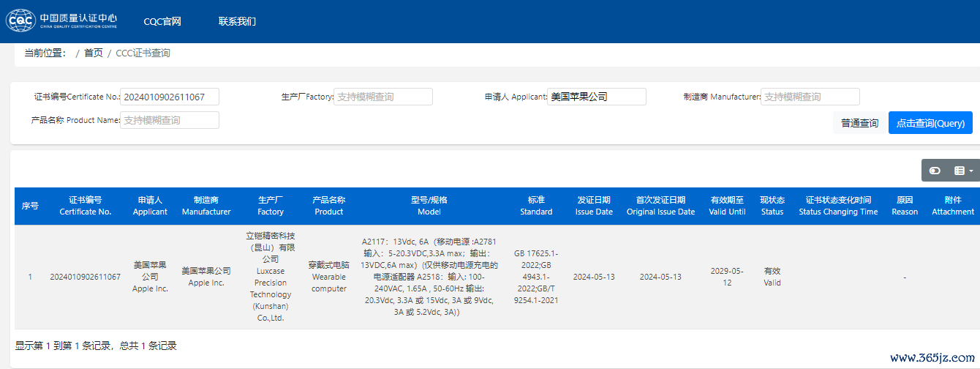Focus the 生产厂 Factory input field
The width and height of the screenshot is (980, 369).
point(383,97)
